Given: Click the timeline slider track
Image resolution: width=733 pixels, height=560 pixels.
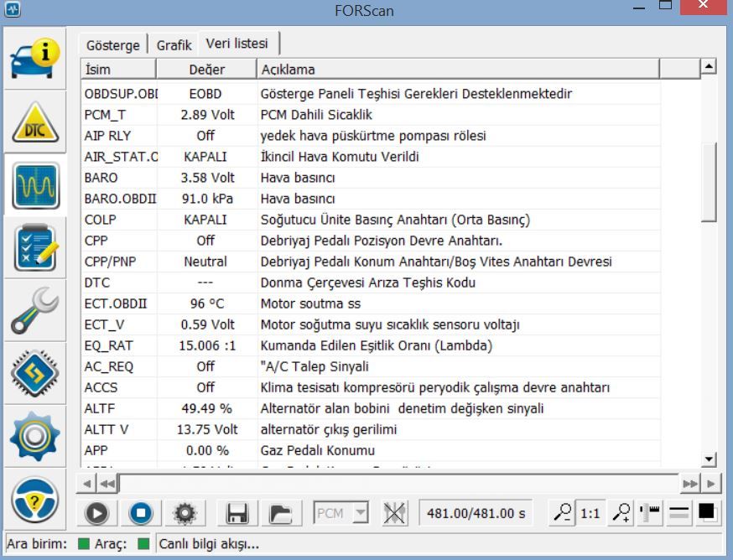Looking at the screenshot, I should 398,484.
